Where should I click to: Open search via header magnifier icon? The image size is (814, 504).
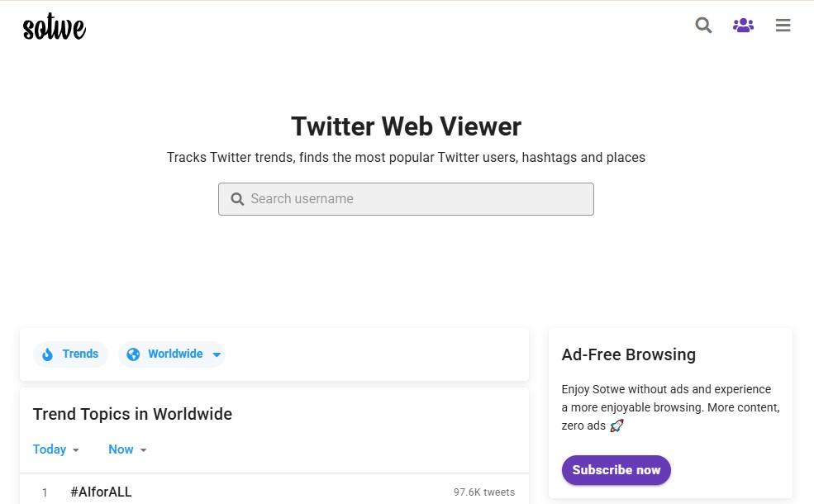[703, 25]
